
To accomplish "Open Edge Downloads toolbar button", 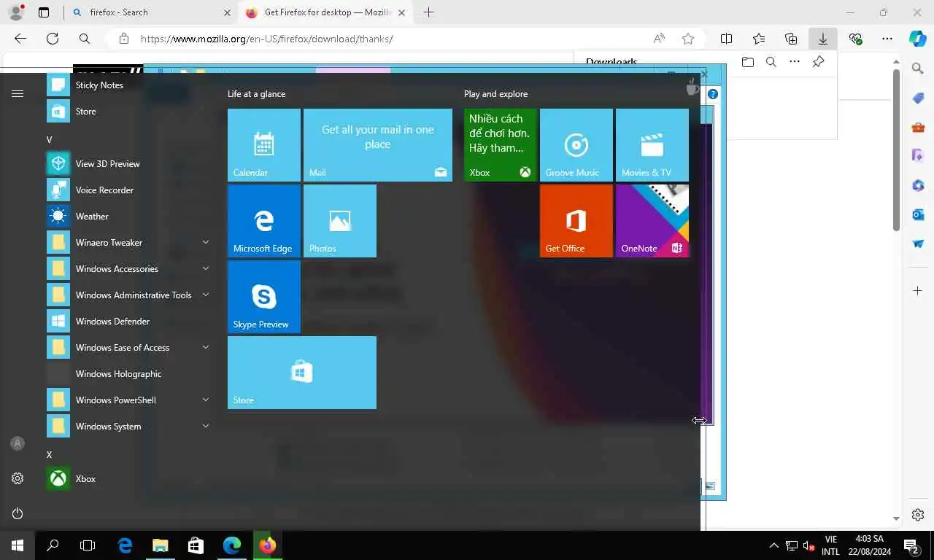I will (x=822, y=39).
